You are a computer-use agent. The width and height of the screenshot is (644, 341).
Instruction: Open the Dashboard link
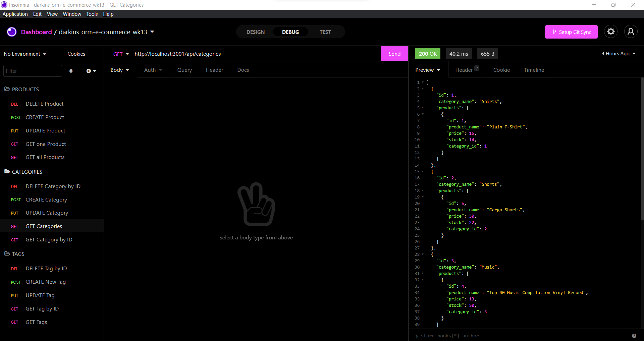coord(36,32)
